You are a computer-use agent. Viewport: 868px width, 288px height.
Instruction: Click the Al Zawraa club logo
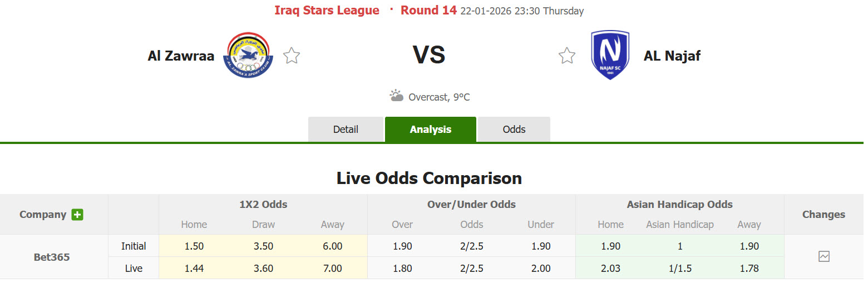pyautogui.click(x=248, y=54)
